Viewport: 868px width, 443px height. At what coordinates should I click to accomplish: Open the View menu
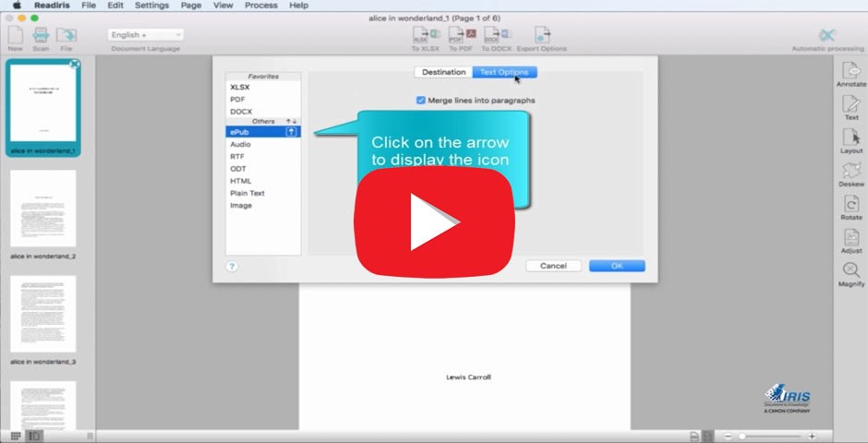click(x=223, y=5)
